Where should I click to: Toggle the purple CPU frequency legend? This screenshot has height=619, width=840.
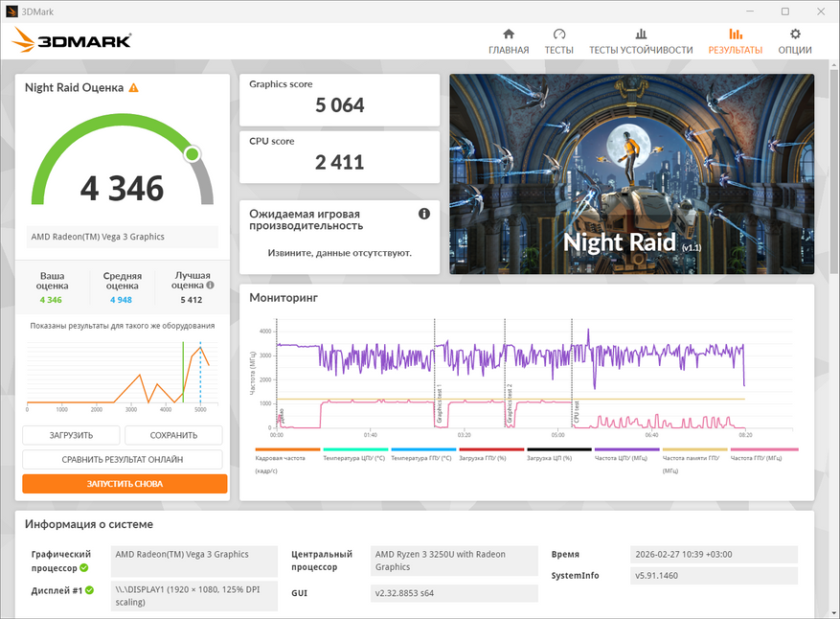click(626, 449)
